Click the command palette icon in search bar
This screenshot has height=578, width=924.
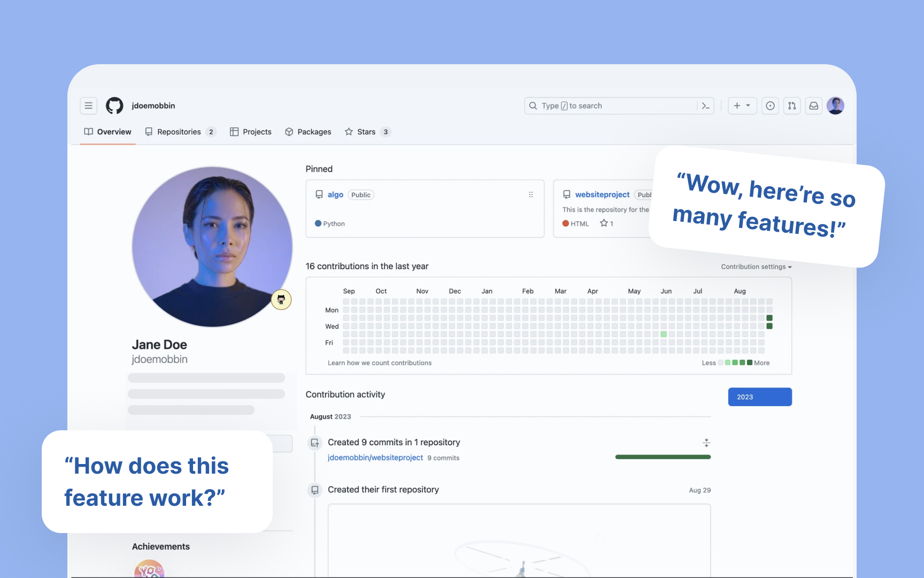(x=705, y=105)
